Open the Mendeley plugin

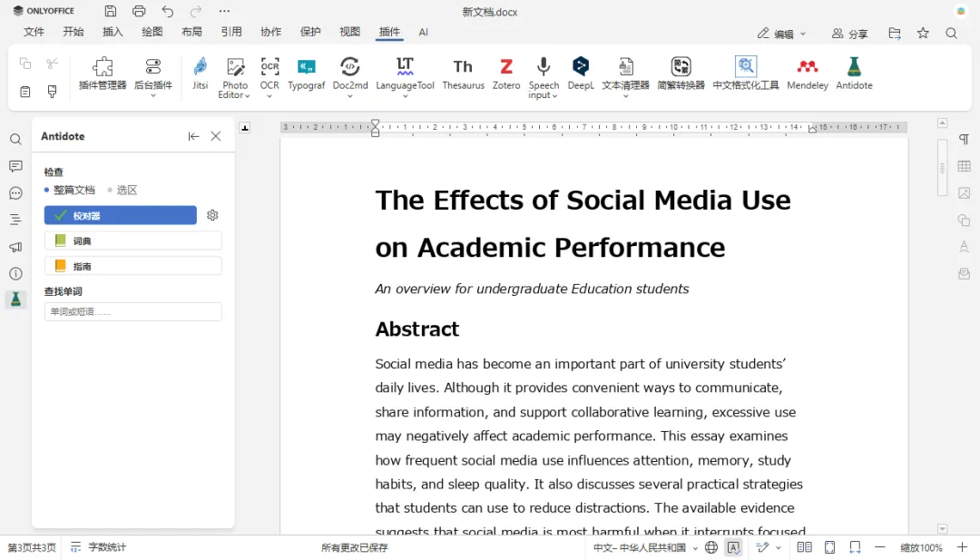click(808, 74)
